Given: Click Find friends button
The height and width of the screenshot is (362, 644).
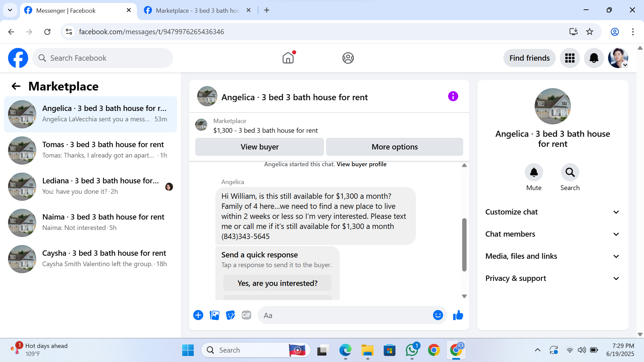Looking at the screenshot, I should pos(530,58).
